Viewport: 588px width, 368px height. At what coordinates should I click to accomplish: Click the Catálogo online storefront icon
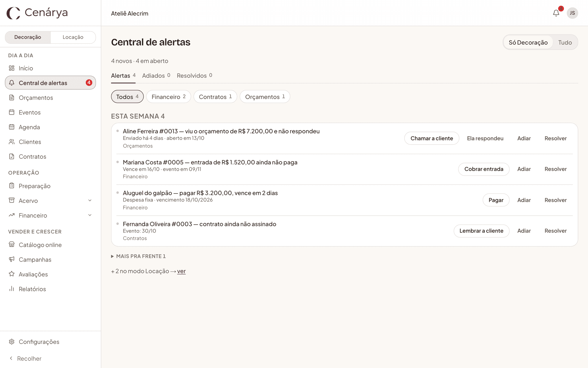tap(11, 245)
